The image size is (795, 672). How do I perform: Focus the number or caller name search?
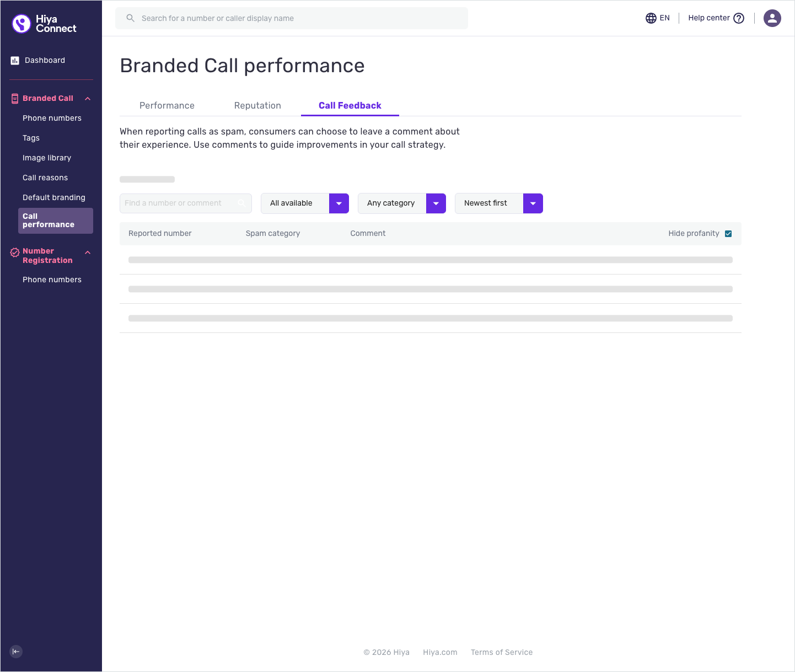(x=292, y=18)
